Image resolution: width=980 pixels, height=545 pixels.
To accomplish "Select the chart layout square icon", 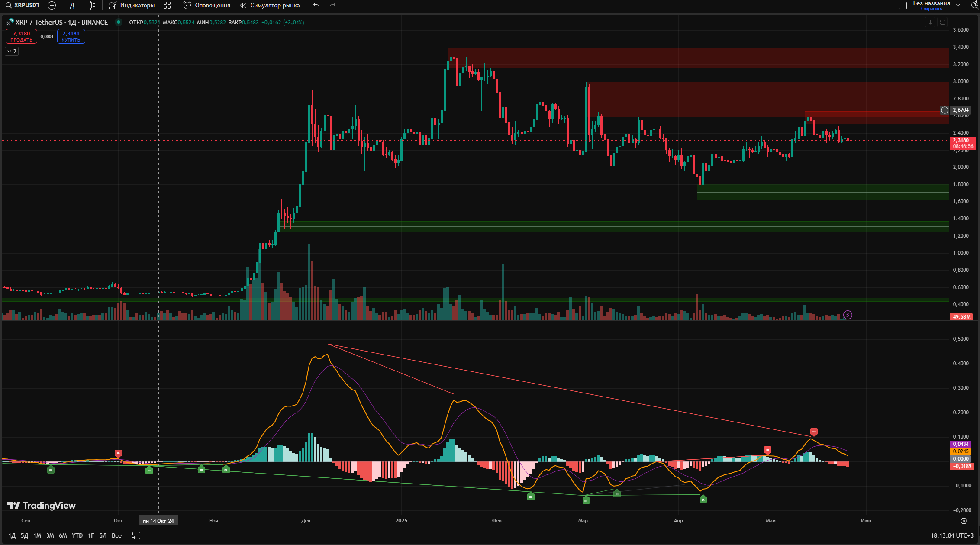I will pyautogui.click(x=903, y=6).
